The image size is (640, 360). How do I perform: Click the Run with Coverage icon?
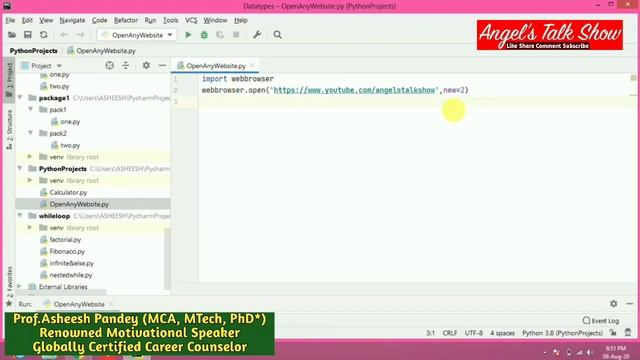pyautogui.click(x=220, y=35)
